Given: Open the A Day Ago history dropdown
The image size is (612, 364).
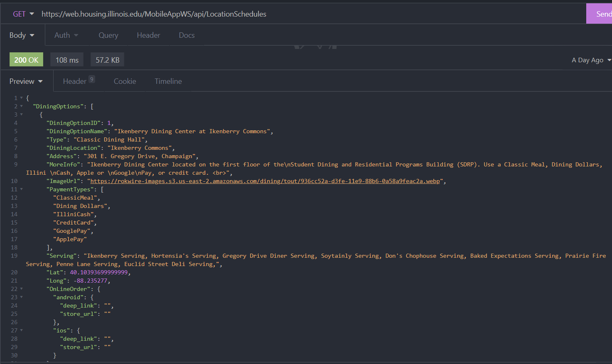Looking at the screenshot, I should [591, 60].
